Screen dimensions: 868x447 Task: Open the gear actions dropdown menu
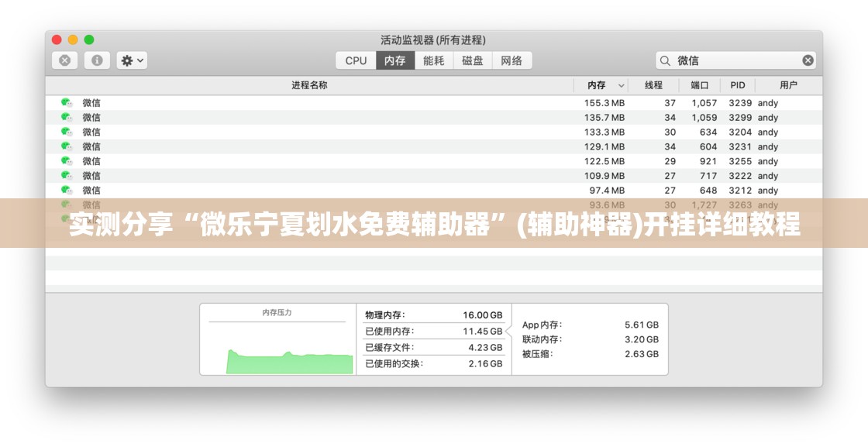[x=132, y=60]
